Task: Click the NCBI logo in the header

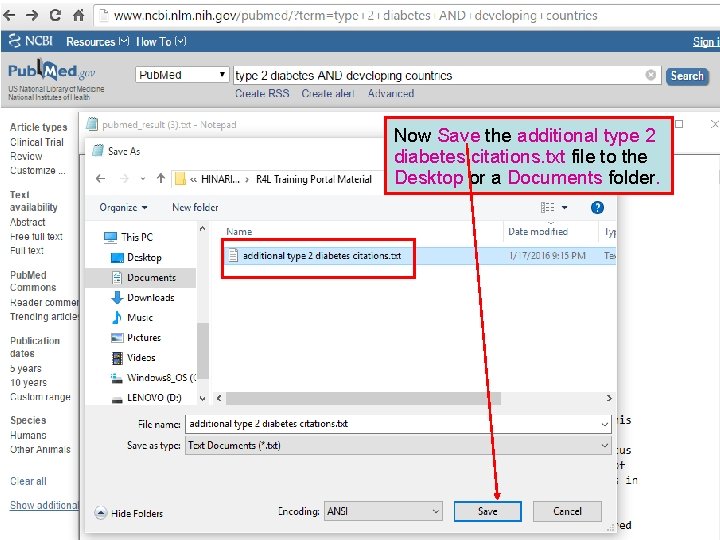Action: pyautogui.click(x=31, y=41)
